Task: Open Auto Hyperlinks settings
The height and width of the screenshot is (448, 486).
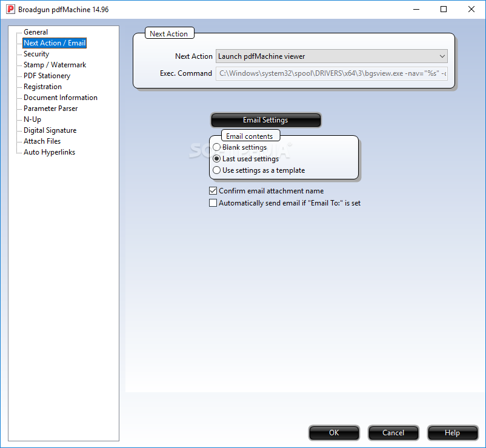Action: pyautogui.click(x=49, y=152)
